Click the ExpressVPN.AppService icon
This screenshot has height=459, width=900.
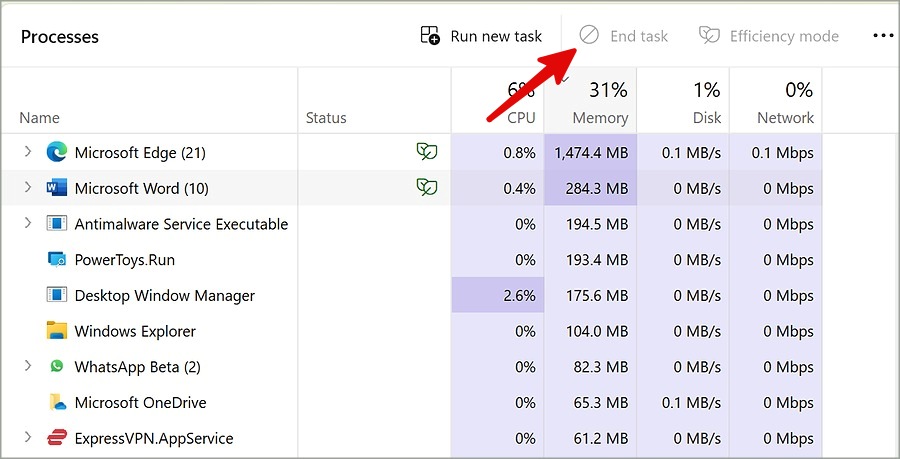click(x=57, y=438)
